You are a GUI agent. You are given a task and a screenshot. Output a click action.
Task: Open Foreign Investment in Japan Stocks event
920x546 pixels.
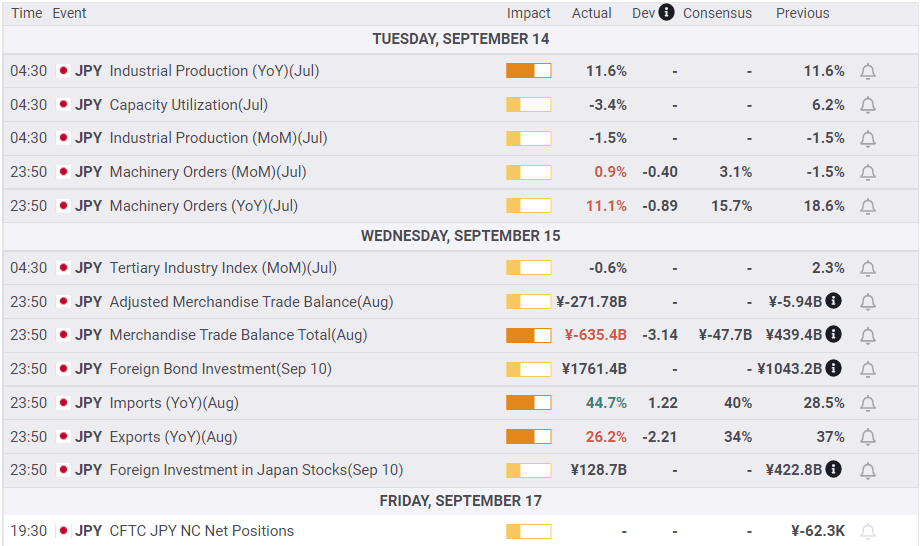tap(256, 470)
